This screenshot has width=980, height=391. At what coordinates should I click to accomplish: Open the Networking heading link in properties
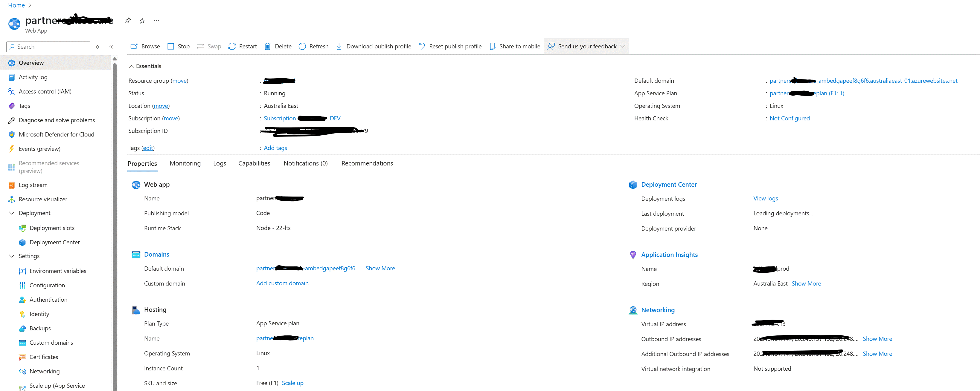tap(658, 310)
